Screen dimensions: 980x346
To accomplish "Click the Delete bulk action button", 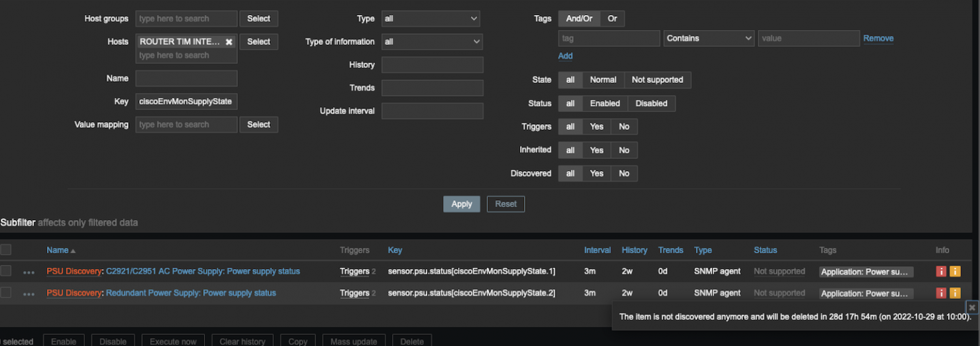I will point(412,341).
